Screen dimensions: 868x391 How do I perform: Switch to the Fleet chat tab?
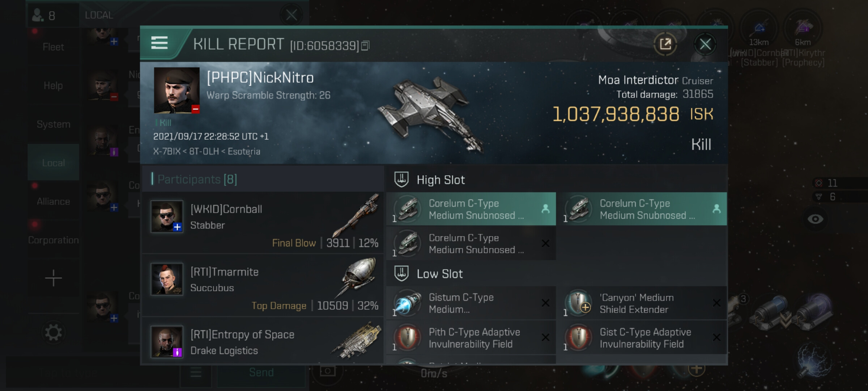tap(53, 47)
